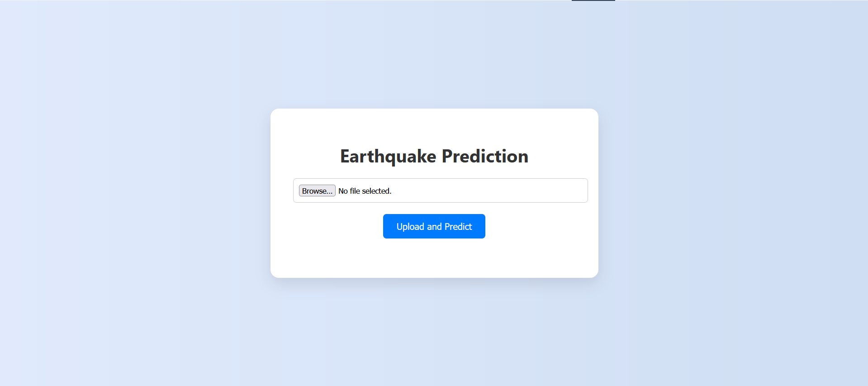Choose a file using the Browse... control
The width and height of the screenshot is (868, 386).
click(x=317, y=191)
